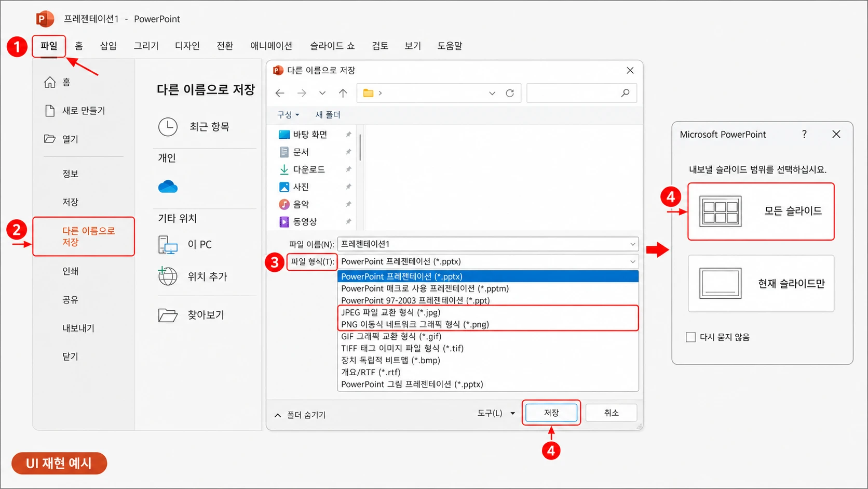Click the 저장 button
868x489 pixels.
(x=551, y=413)
